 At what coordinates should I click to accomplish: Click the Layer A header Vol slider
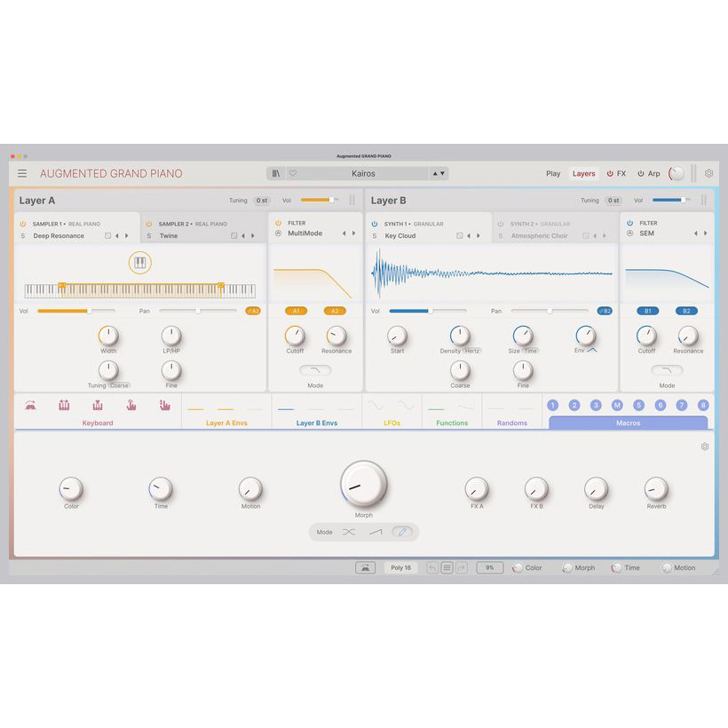point(320,200)
